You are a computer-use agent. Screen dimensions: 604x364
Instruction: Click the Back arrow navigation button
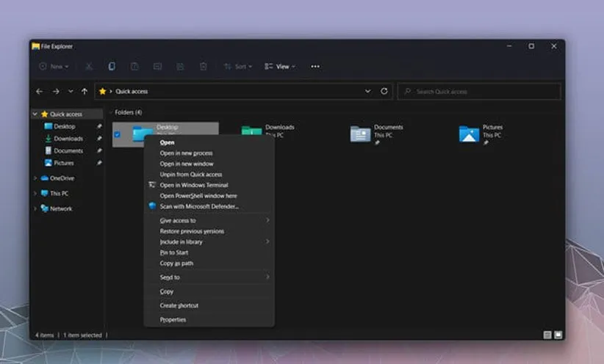pyautogui.click(x=40, y=92)
